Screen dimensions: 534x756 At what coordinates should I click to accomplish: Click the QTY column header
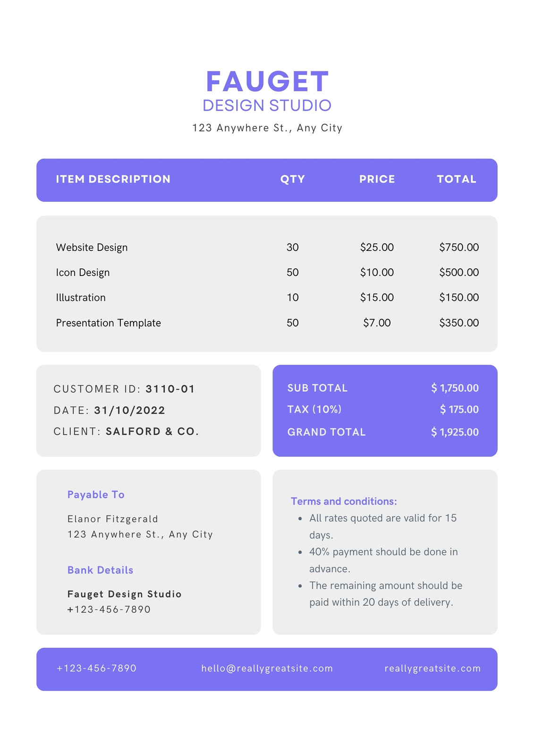click(x=293, y=179)
